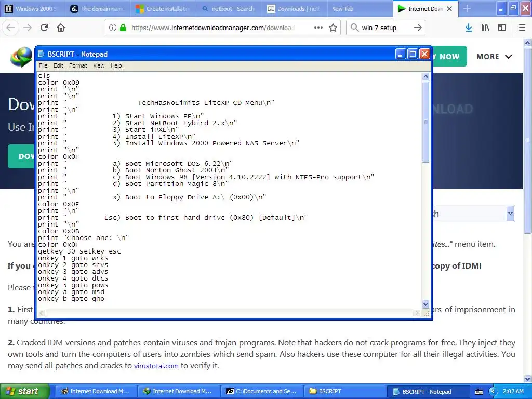Expand the MORE menu on IDM site

(x=494, y=57)
